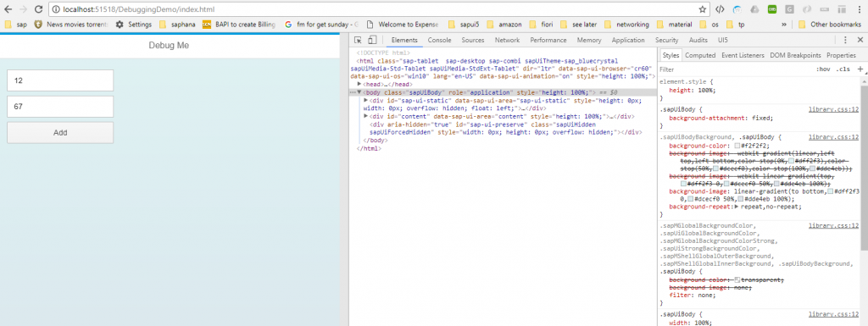Open the grey Drive triangle extension icon

(754, 9)
